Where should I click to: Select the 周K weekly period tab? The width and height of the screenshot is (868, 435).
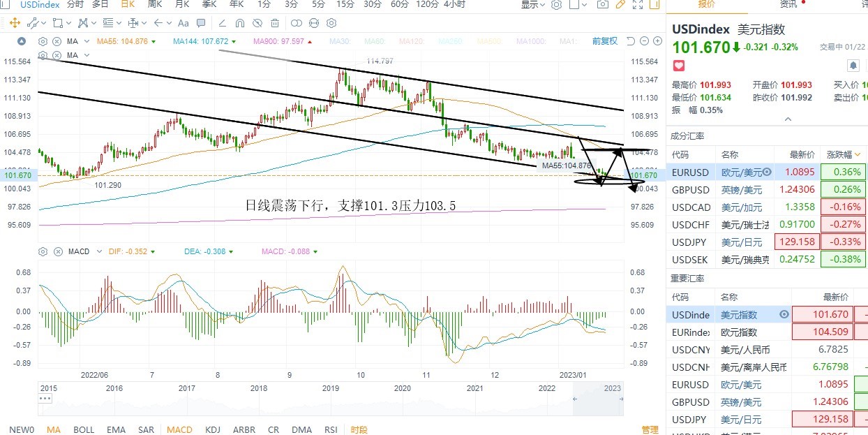point(154,4)
